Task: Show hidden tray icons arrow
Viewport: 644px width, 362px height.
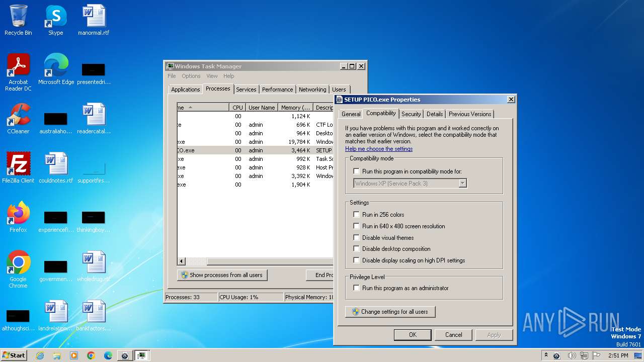Action: (546, 355)
